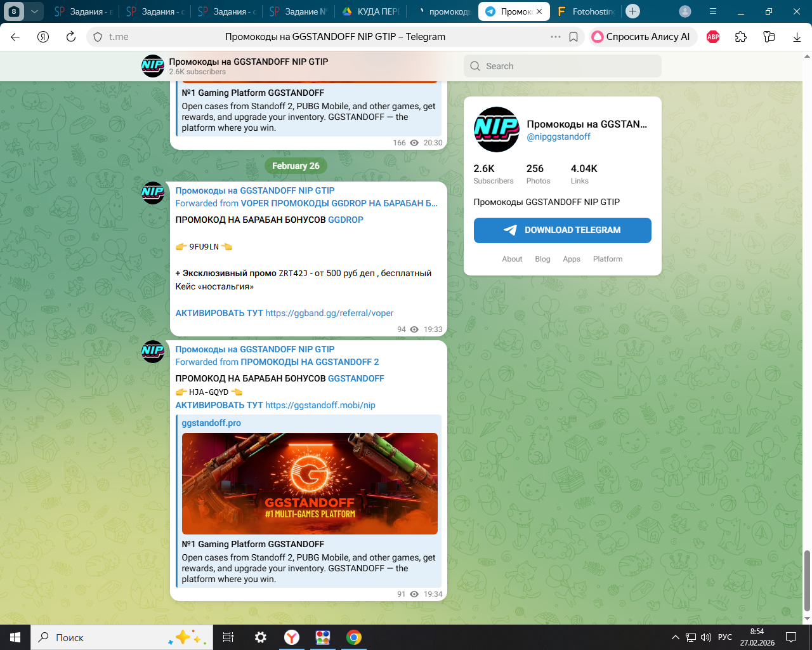Open the ABP ad blocker extension icon
Screen dimensions: 812x650
[x=713, y=37]
